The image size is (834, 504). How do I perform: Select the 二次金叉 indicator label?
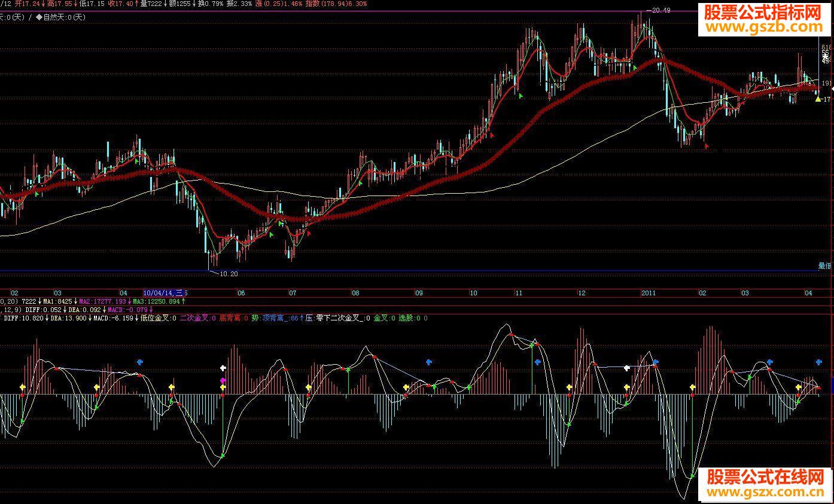(x=197, y=319)
